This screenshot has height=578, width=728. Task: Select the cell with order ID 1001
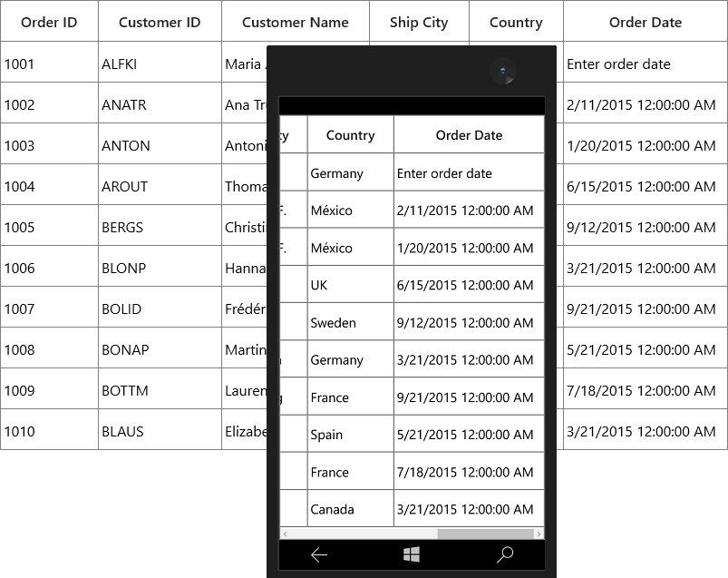(49, 63)
